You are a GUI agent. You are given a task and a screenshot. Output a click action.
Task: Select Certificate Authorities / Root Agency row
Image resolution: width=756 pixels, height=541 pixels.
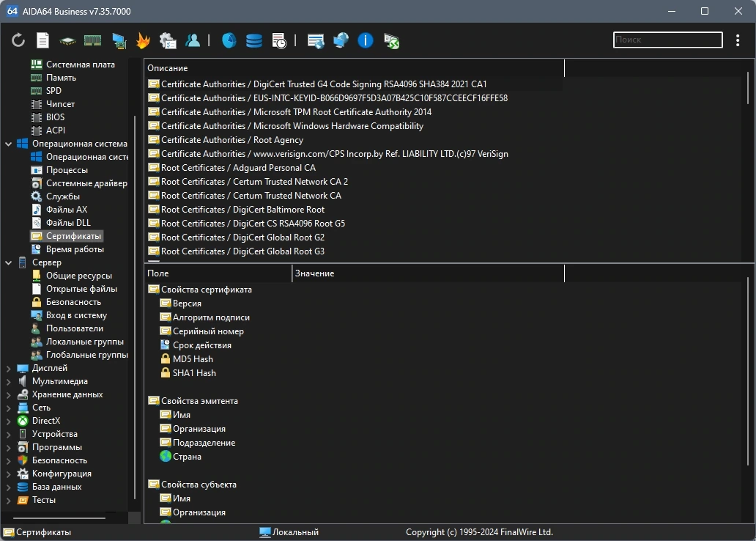coord(355,139)
